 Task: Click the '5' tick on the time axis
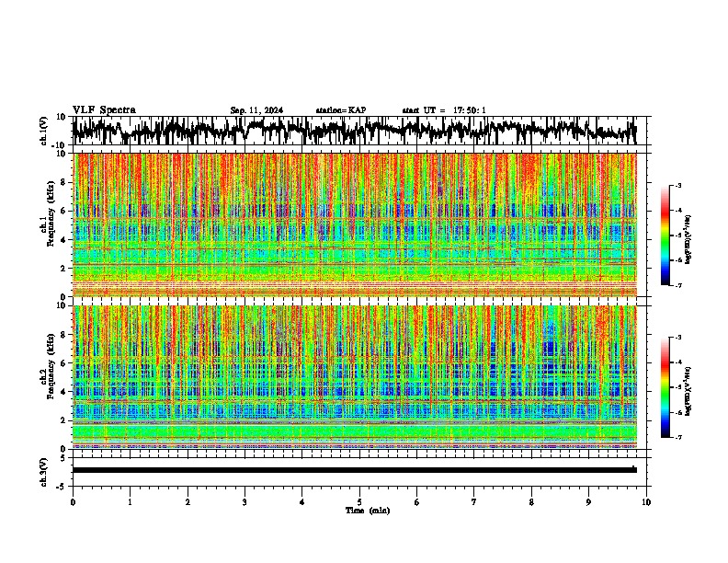pos(359,502)
